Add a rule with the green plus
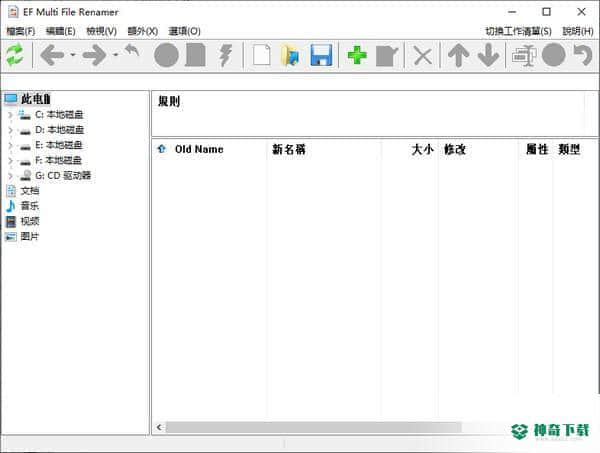 [357, 55]
